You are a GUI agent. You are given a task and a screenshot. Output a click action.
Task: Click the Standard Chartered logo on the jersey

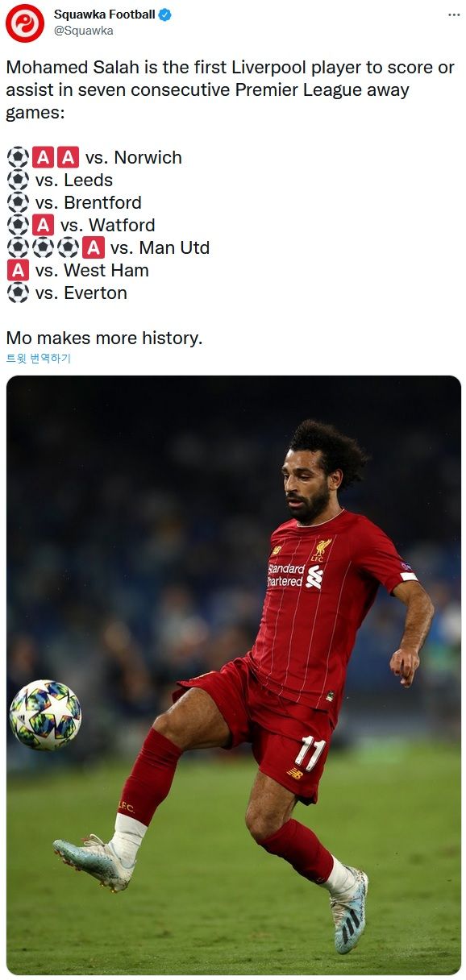coord(294,575)
